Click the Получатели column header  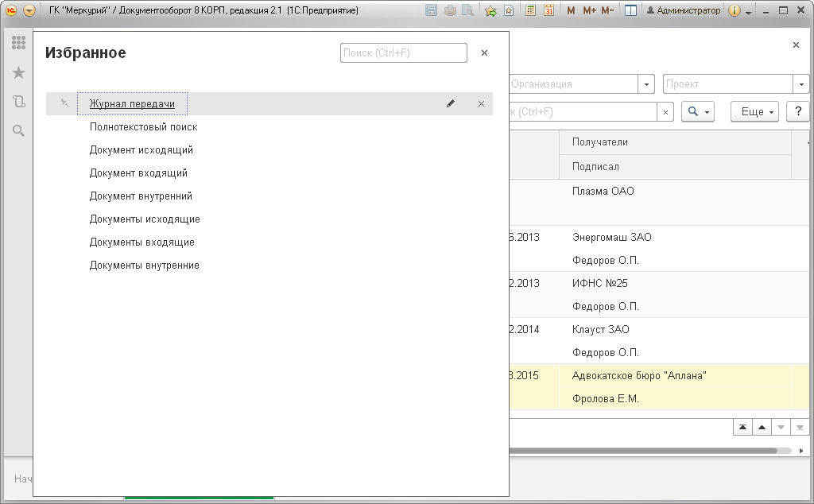pyautogui.click(x=675, y=142)
